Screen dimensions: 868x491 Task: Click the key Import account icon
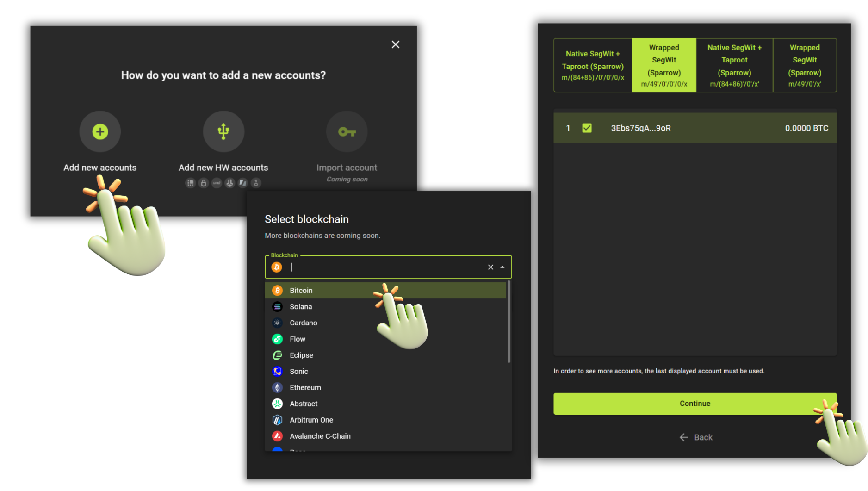347,131
